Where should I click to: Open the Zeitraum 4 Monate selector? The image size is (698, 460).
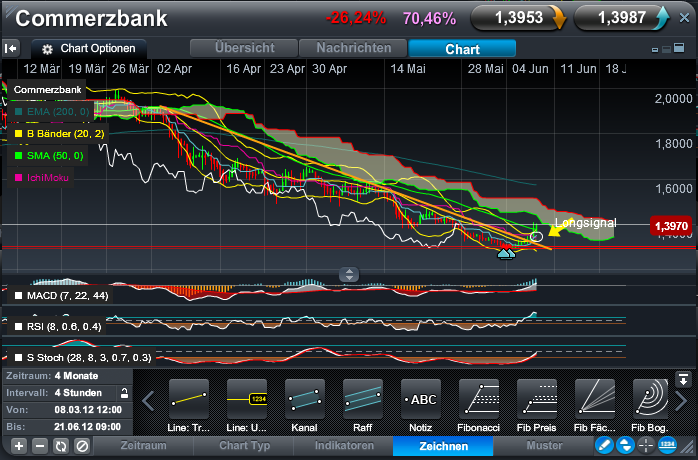(67, 376)
